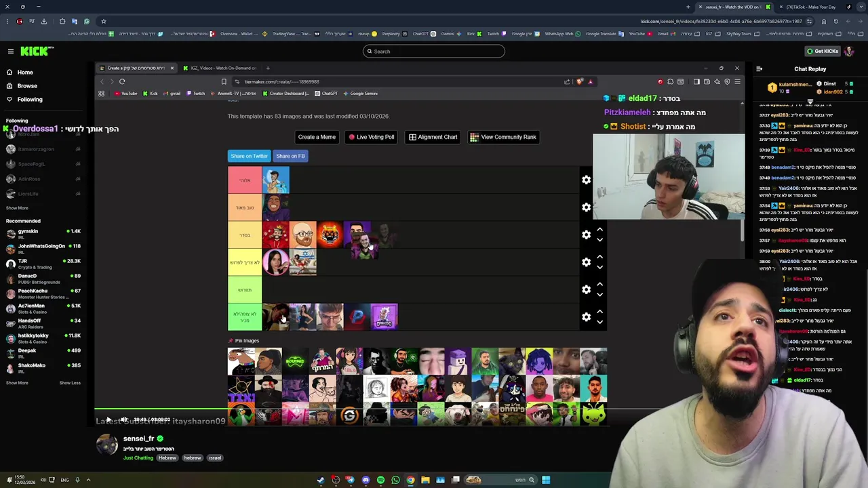This screenshot has width=868, height=488.
Task: Click the Kick Search field
Action: [434, 51]
